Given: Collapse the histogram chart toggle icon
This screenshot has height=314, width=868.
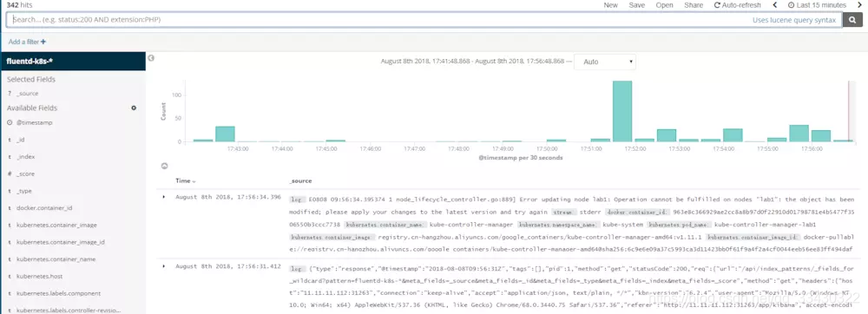Looking at the screenshot, I should coord(164,166).
